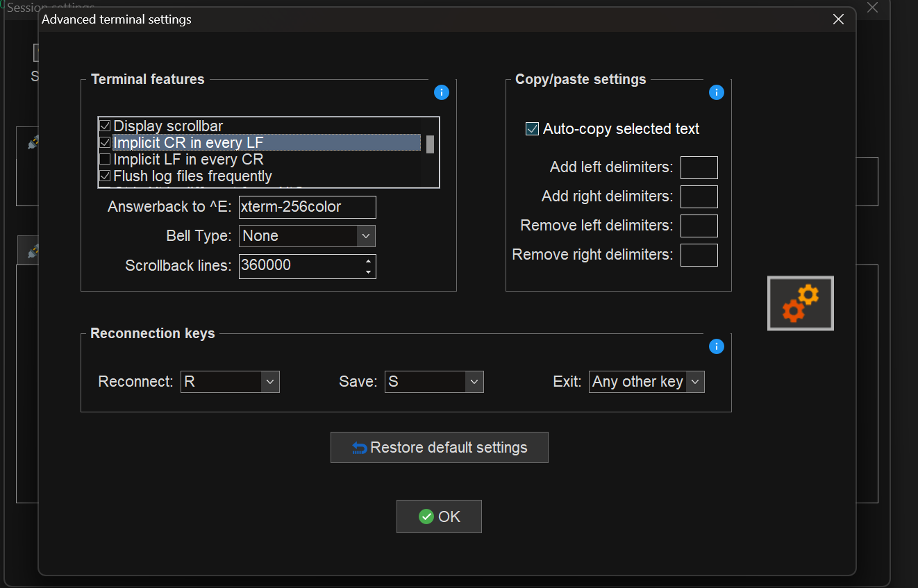Screen dimensions: 918x588
Task: Close the Session settings window behind
Action: (x=873, y=8)
